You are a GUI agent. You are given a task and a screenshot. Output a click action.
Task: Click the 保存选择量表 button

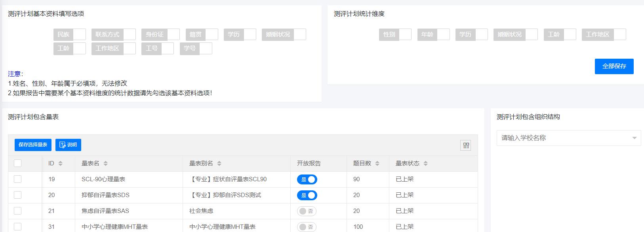coord(33,145)
